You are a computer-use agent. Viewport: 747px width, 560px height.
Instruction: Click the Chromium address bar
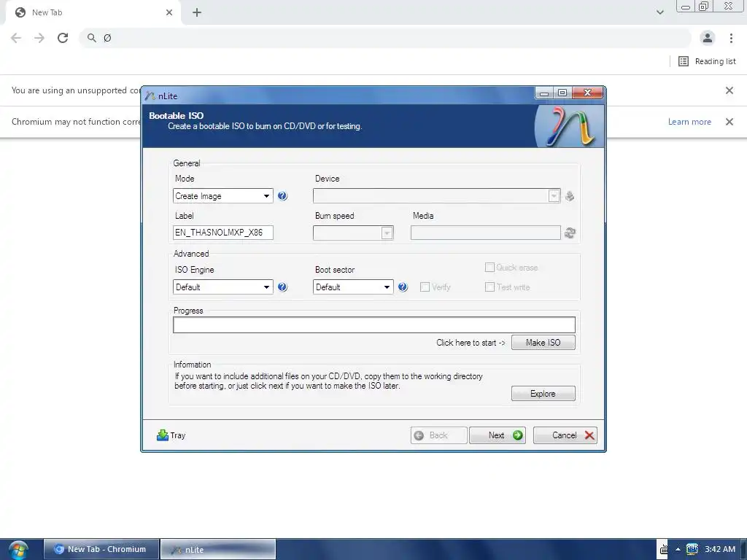coord(386,38)
